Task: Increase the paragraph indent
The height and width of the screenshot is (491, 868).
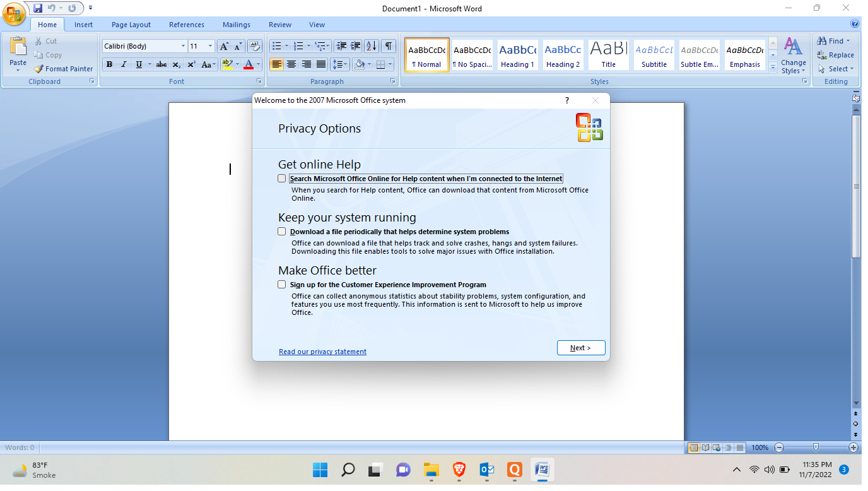Action: point(356,46)
